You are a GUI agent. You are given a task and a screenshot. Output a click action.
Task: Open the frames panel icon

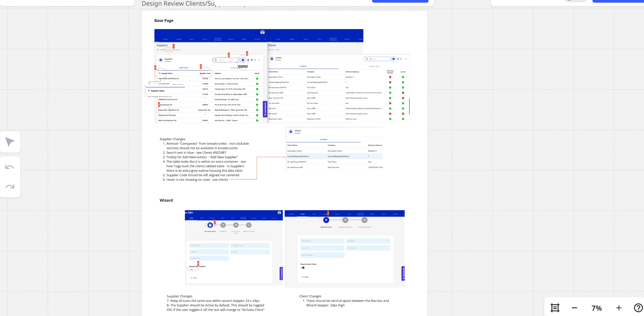coord(555,308)
